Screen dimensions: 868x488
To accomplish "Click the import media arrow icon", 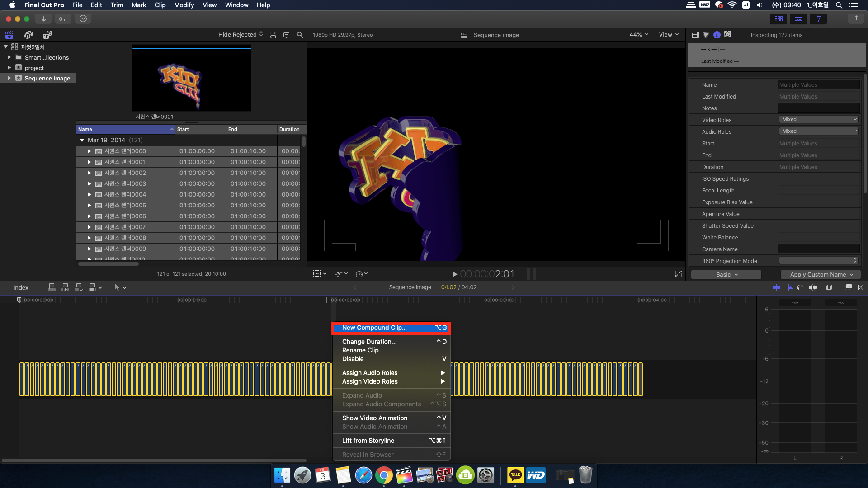I will [43, 19].
